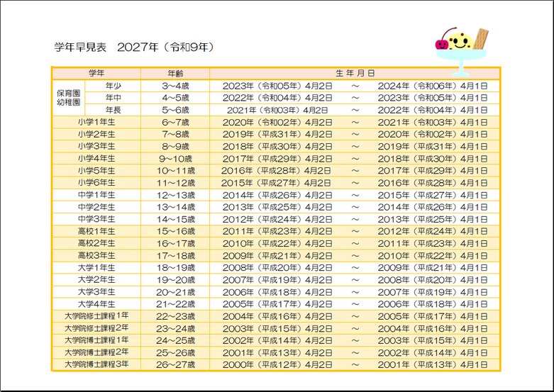Screen dimensions: 554x392
Task: Click the 小学6年生 cell
Action: point(96,183)
